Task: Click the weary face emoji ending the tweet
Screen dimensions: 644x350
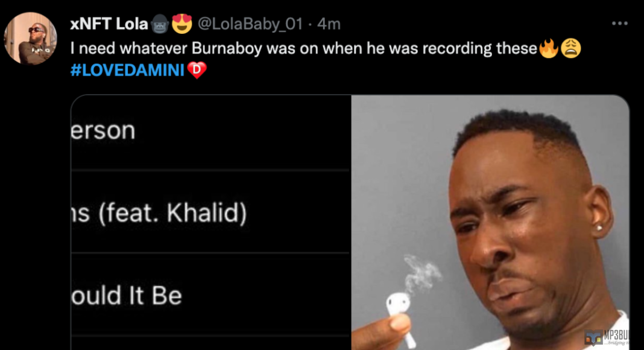Action: click(570, 49)
